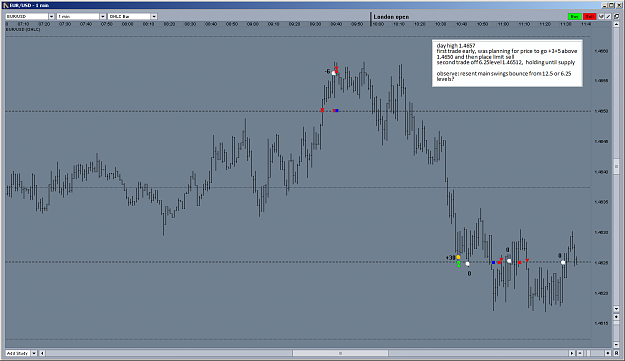Click the vertical scrollbar thumb
The width and height of the screenshot is (625, 361).
coord(616,167)
